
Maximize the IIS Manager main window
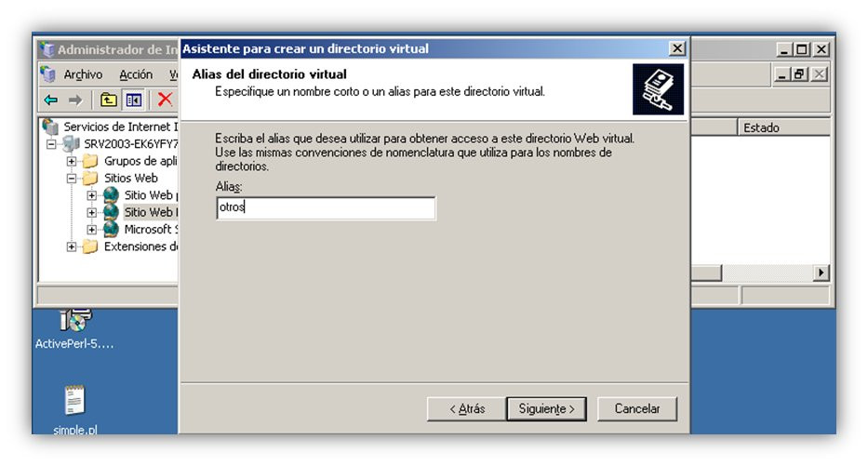click(x=802, y=49)
